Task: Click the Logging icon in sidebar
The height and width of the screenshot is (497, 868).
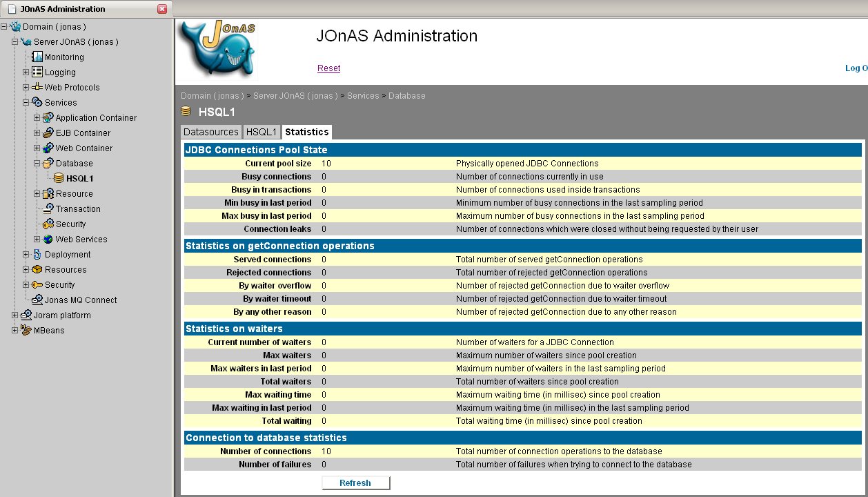Action: (37, 72)
